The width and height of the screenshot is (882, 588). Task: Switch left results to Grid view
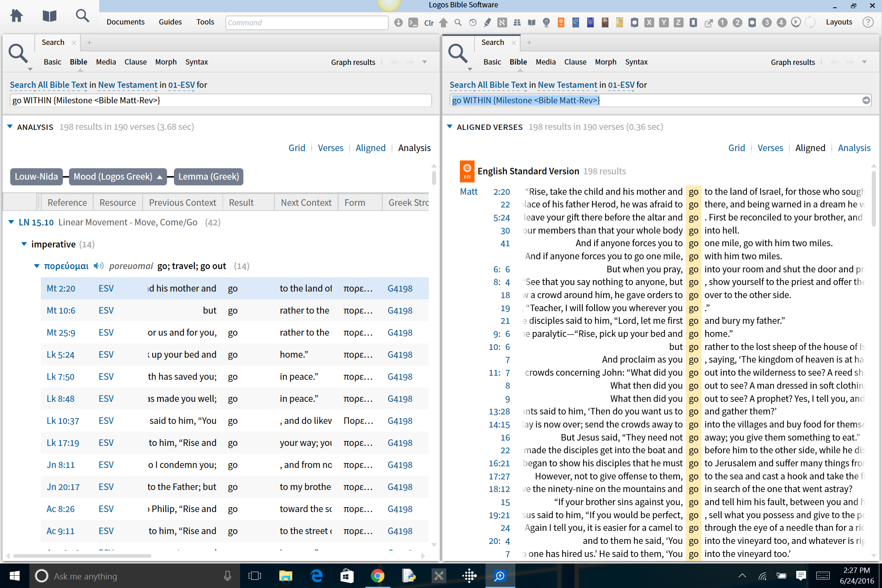pos(297,148)
